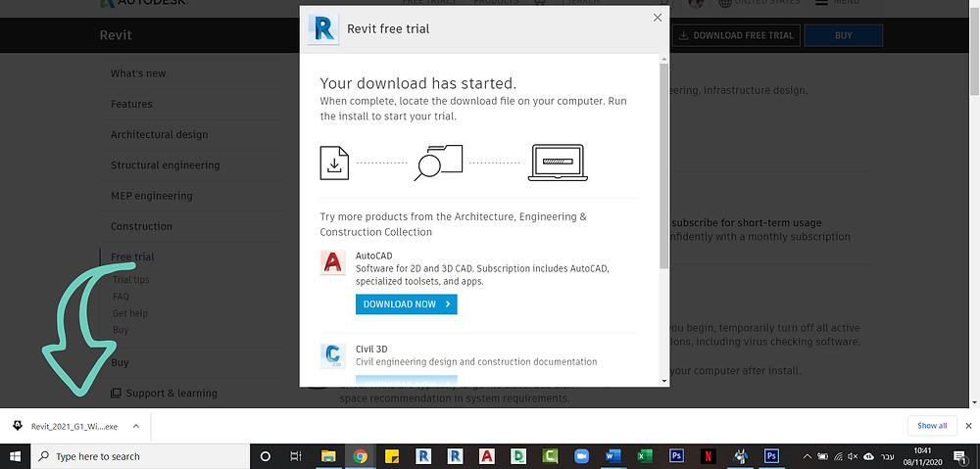Expand the hidden system tray icons
Screen dimensions: 980x469
coord(807,456)
